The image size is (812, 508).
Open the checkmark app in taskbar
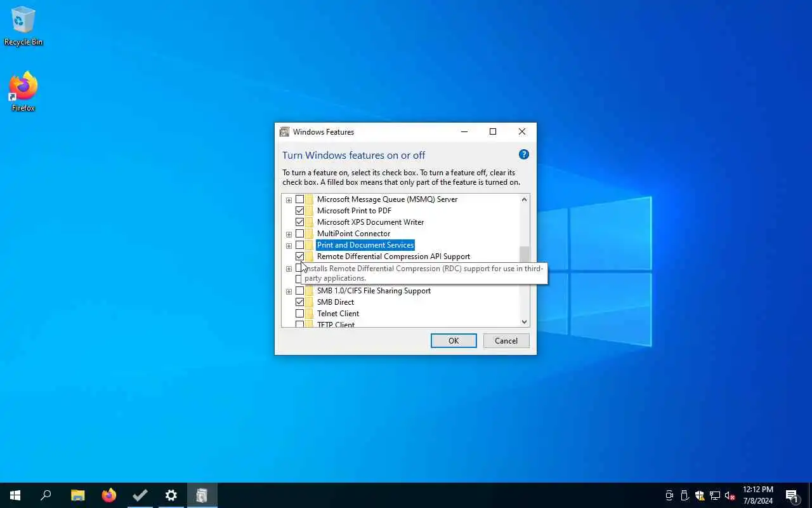click(140, 495)
